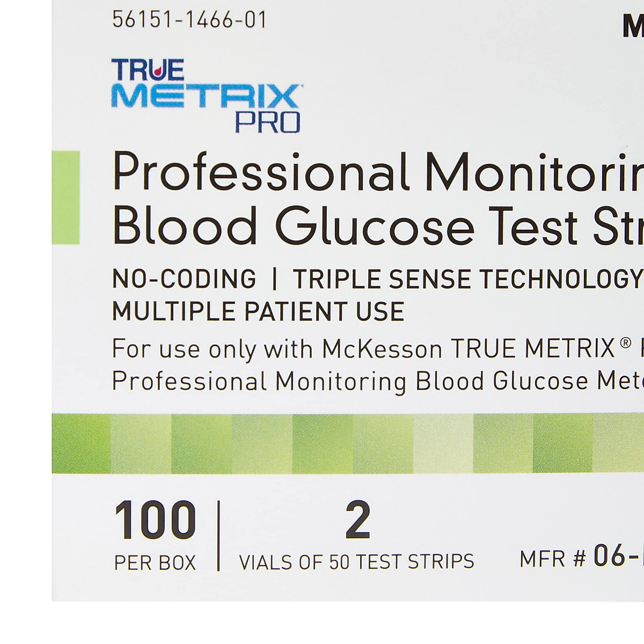Click the TRIPLE SENSE TECHNOLOGY text

click(467, 279)
